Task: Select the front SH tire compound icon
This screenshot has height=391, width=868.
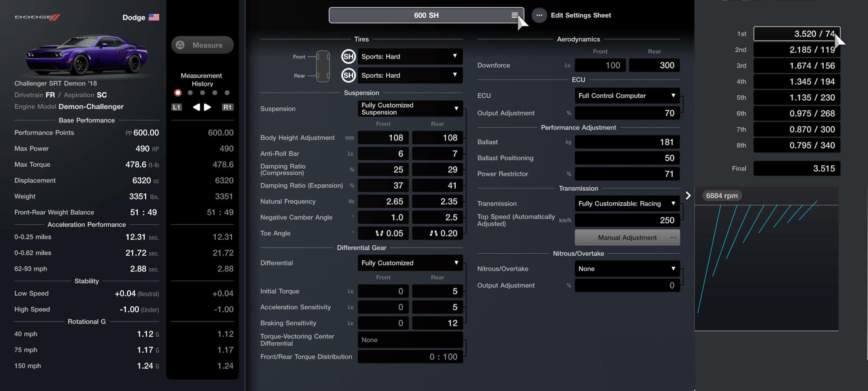Action: [349, 56]
